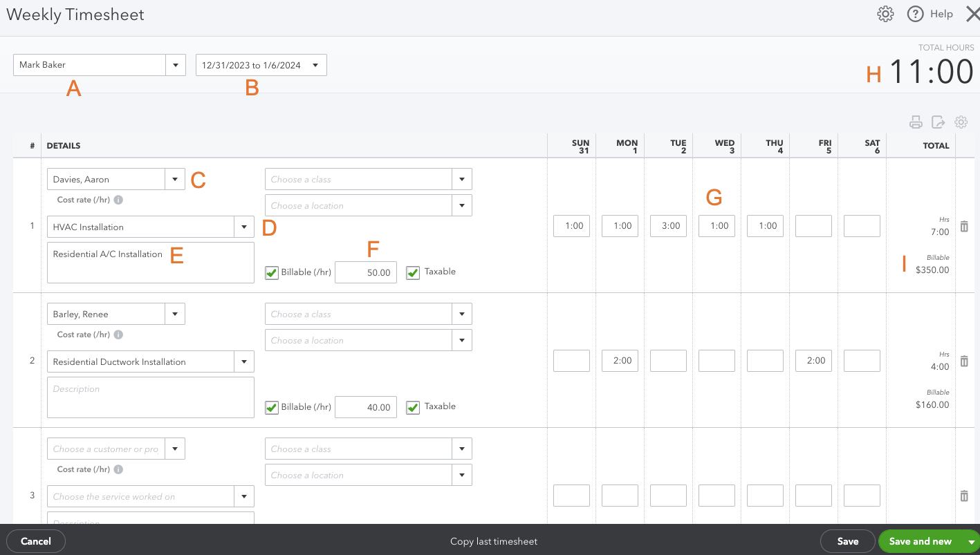Open the top-bar settings gear icon
Screen dimensions: 980x555
(x=885, y=14)
